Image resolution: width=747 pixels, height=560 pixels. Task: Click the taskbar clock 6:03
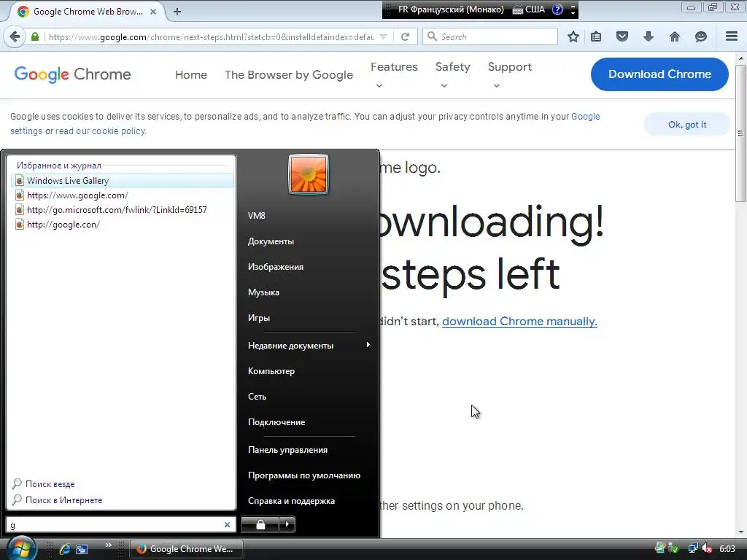(x=727, y=549)
